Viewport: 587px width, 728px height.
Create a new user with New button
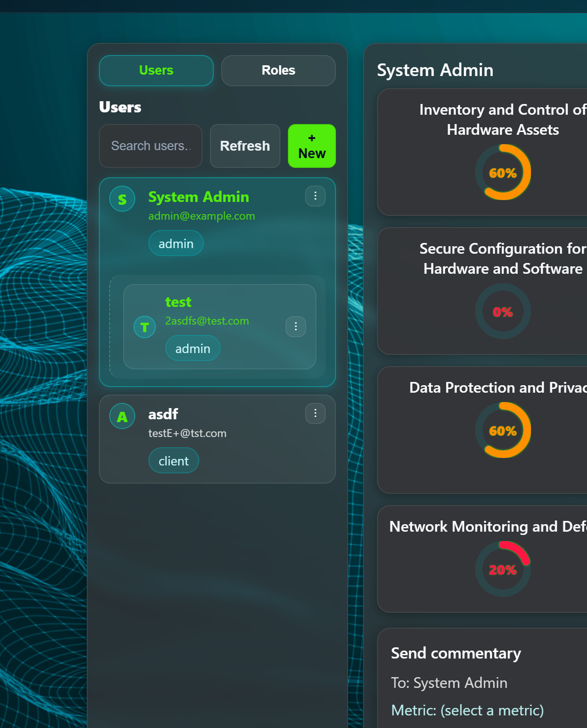[311, 146]
